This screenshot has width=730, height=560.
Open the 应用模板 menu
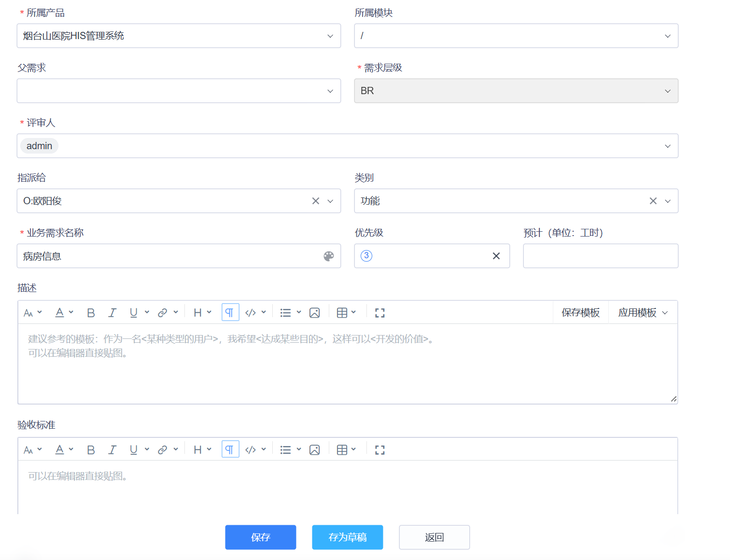point(643,312)
